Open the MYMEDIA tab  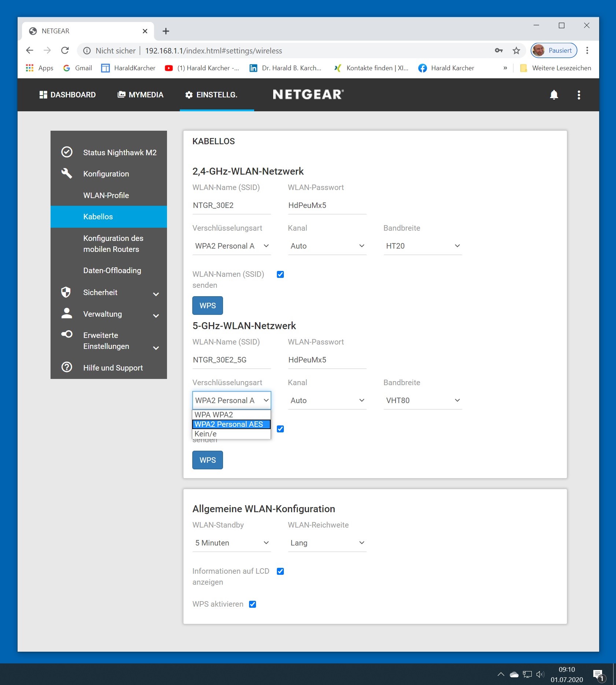140,95
